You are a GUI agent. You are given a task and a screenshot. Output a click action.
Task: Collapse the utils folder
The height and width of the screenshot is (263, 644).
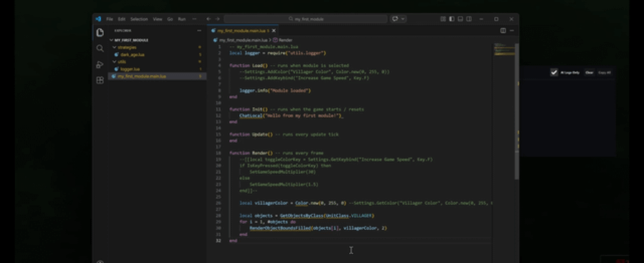(x=122, y=61)
